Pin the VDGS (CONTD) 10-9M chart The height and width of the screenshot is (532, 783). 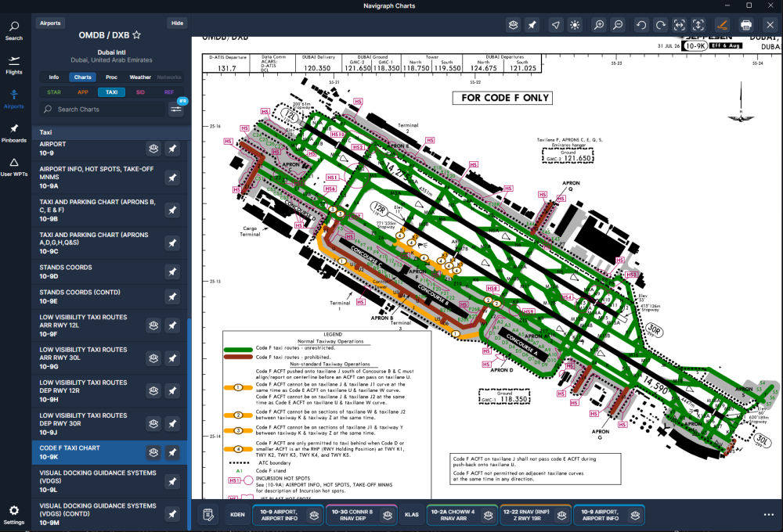[x=172, y=513]
